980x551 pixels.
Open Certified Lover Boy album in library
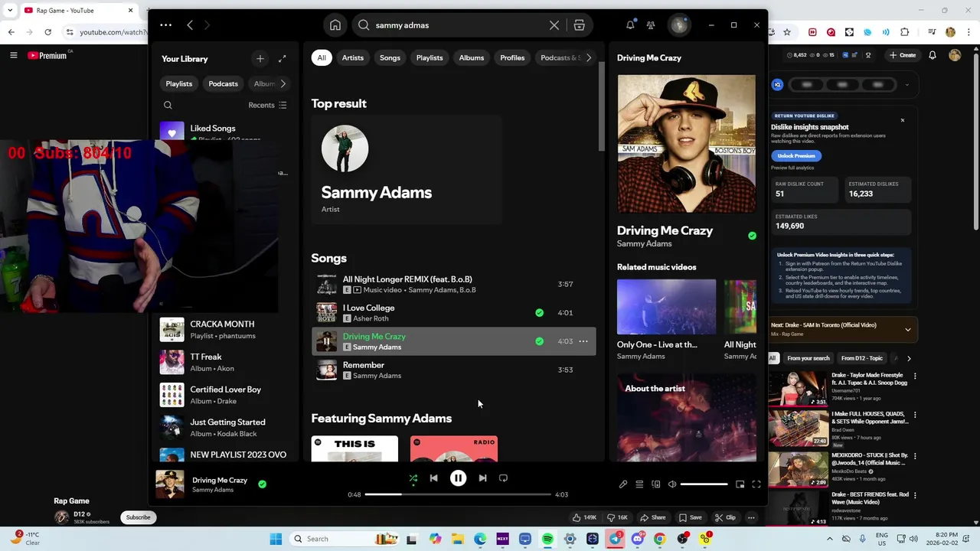[224, 395]
